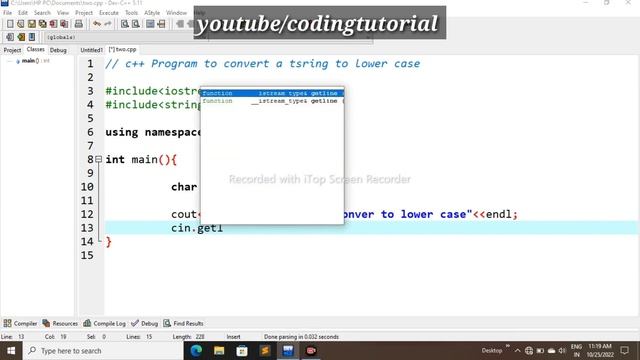Click line number 1 in gutter
Screen dimensions: 640x360
click(x=90, y=64)
